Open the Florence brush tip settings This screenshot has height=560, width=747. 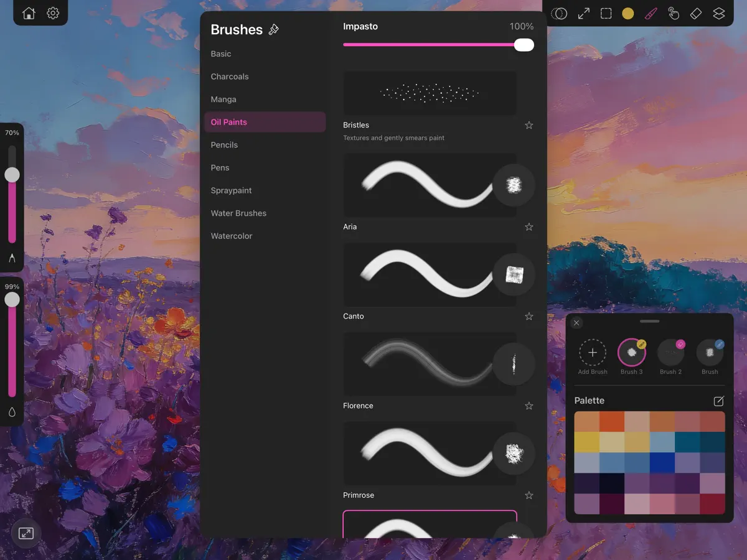(x=514, y=364)
